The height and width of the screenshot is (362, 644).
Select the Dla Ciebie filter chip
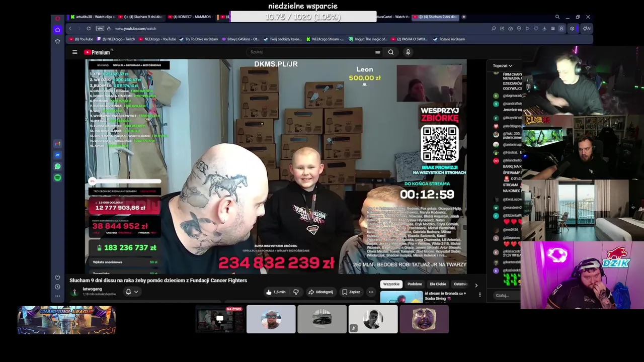pyautogui.click(x=438, y=284)
